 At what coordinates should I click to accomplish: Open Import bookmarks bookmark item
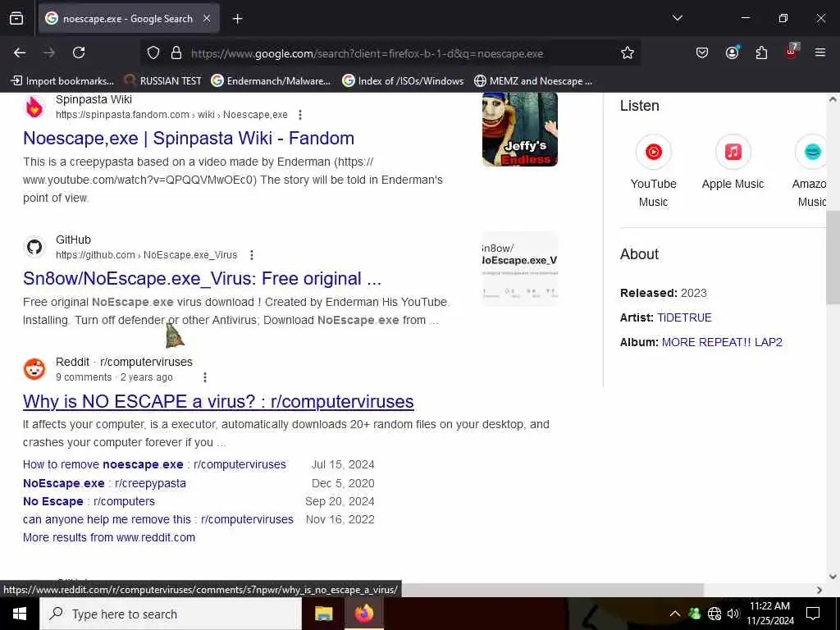[63, 81]
